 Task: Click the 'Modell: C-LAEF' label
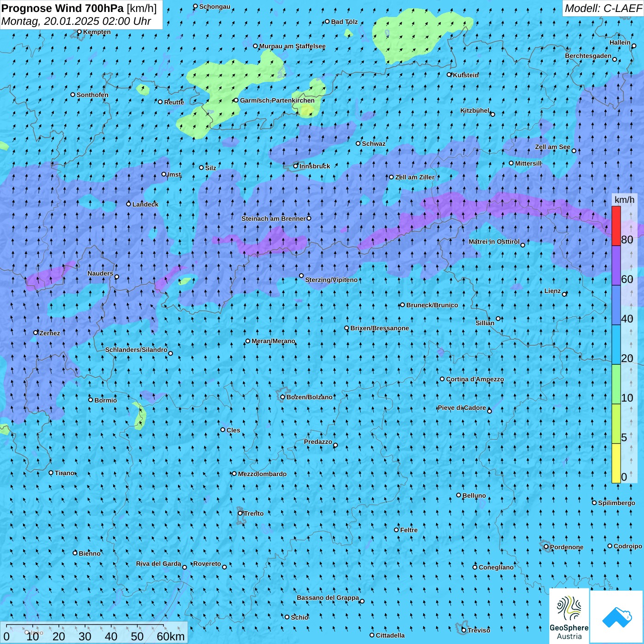[603, 8]
